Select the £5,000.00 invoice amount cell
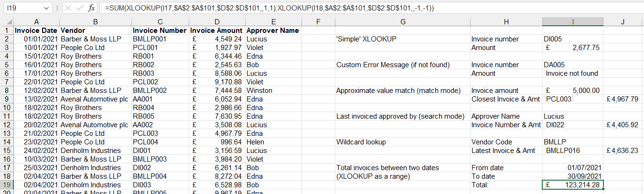Screen dimensions: 644x194 [572, 91]
